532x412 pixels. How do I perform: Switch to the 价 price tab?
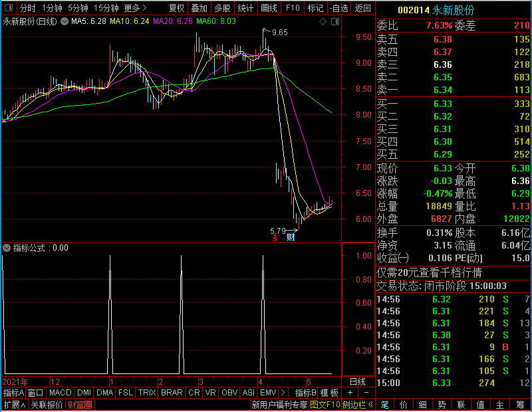(x=404, y=405)
